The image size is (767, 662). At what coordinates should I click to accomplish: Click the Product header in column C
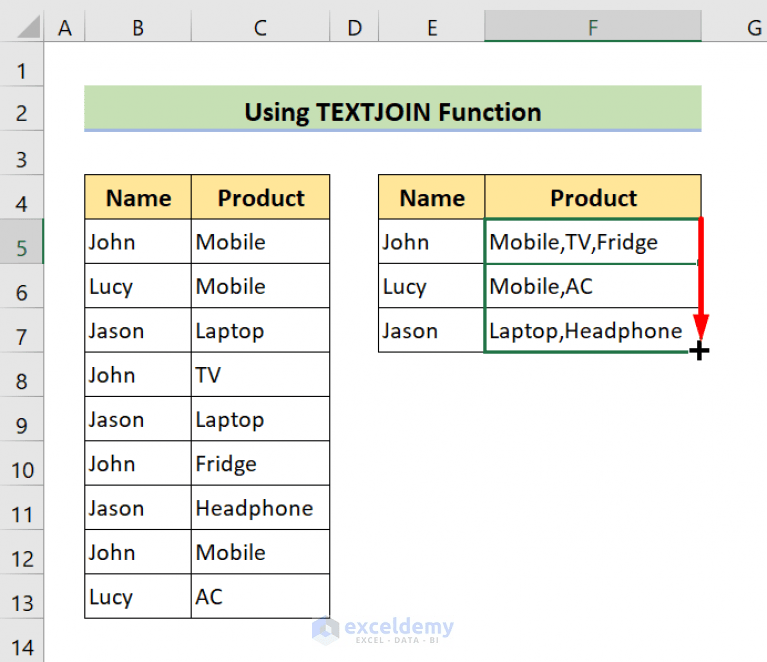pyautogui.click(x=260, y=197)
